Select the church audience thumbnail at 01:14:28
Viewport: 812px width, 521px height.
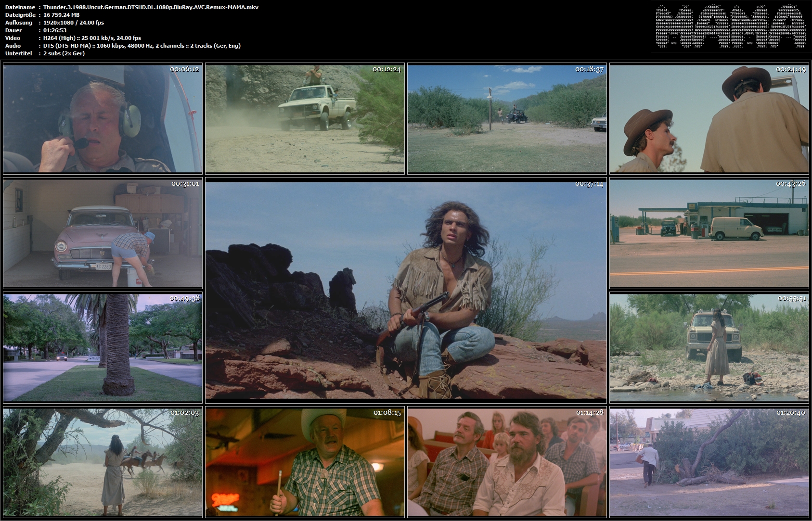pyautogui.click(x=507, y=462)
